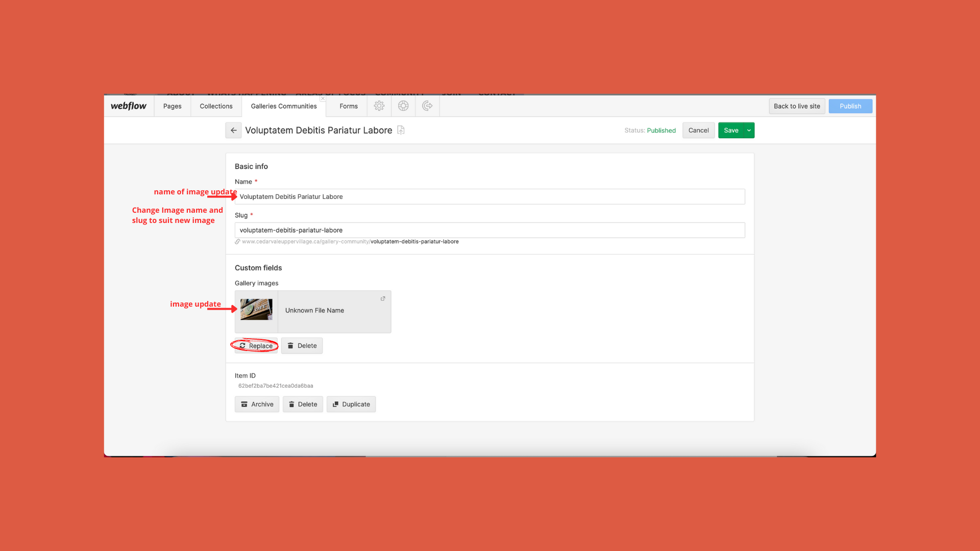The height and width of the screenshot is (551, 980).
Task: Go back using the left arrow button
Action: (233, 131)
